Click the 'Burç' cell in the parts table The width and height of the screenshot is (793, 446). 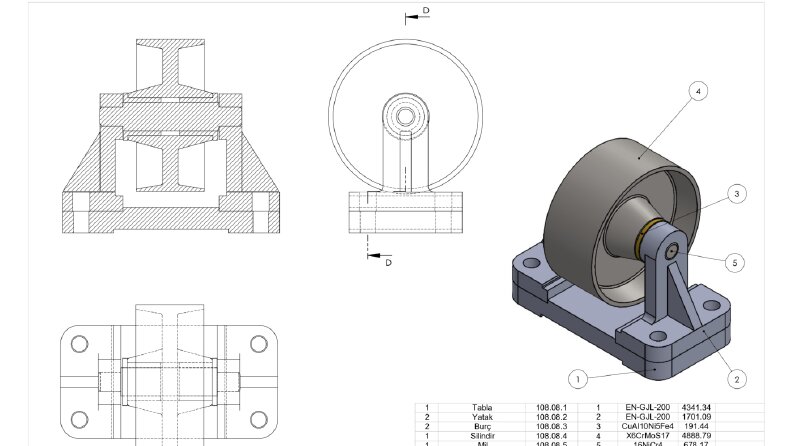click(x=482, y=426)
